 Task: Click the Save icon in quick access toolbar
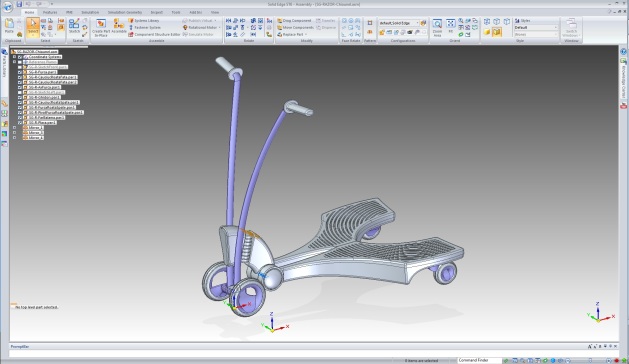[19, 4]
